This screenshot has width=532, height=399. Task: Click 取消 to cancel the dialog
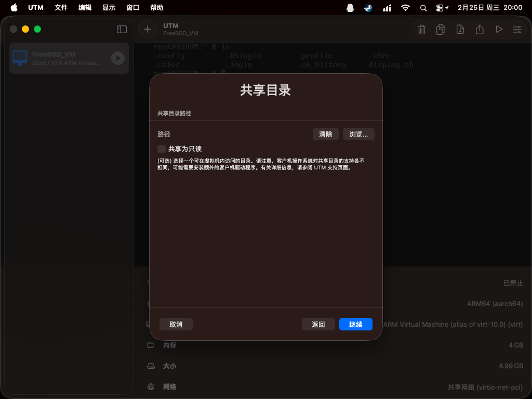click(176, 324)
